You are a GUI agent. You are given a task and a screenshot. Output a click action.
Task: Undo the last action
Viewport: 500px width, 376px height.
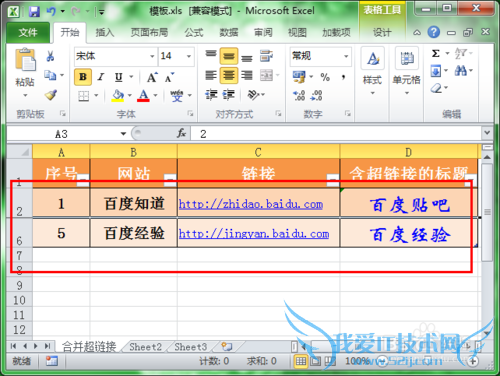coord(51,12)
